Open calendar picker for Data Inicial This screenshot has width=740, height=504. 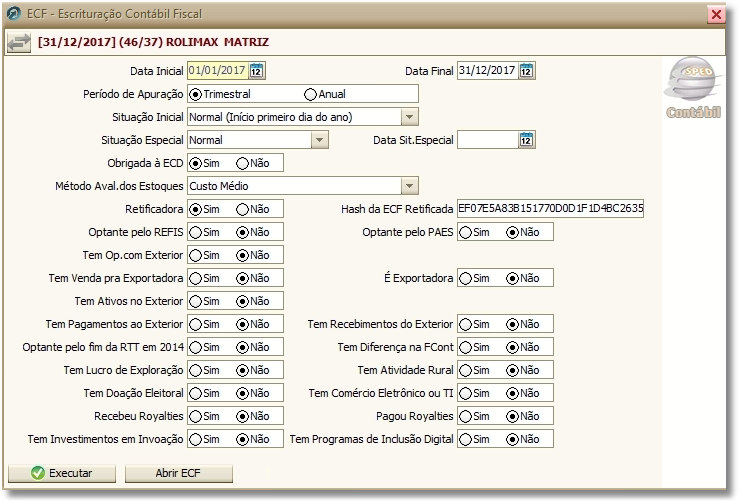coord(257,71)
